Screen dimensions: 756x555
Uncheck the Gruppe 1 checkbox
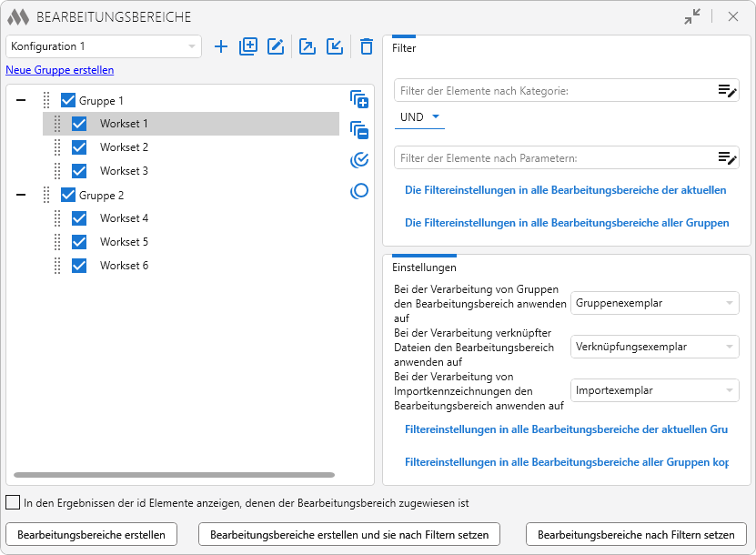pos(68,101)
